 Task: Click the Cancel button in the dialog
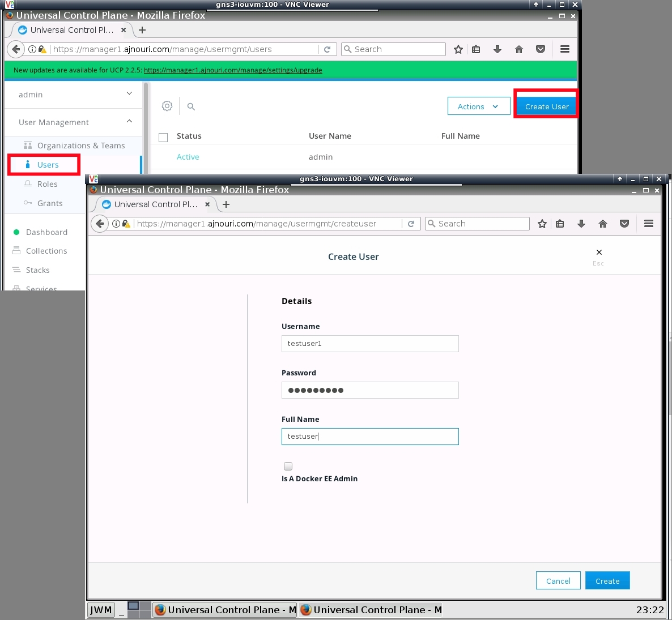(x=558, y=580)
